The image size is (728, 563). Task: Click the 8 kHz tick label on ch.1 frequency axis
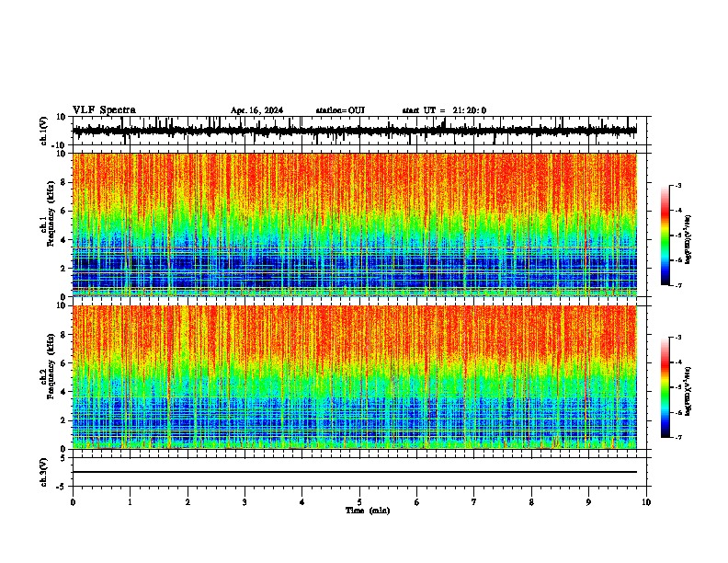(63, 182)
